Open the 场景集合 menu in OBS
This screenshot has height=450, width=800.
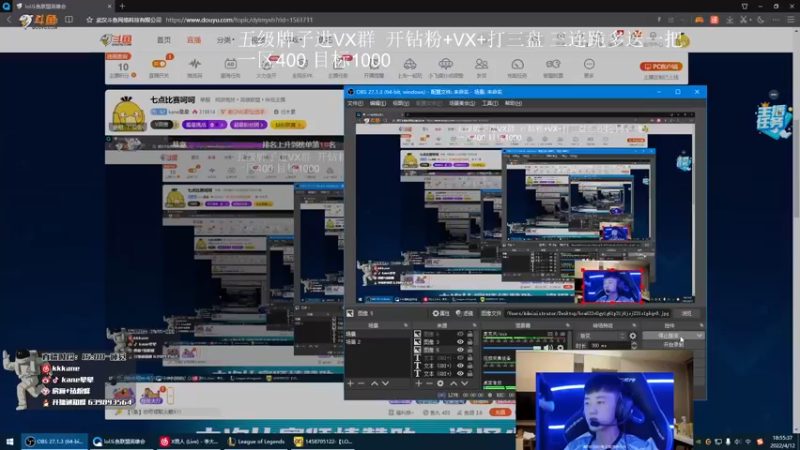click(x=461, y=103)
